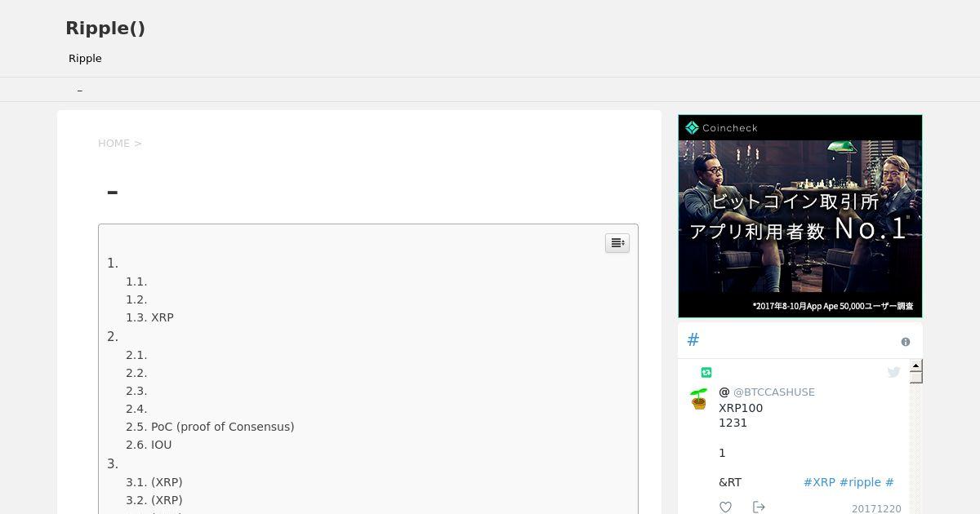Jump to contents entry numbered 2.3.
The width and height of the screenshot is (980, 514).
(136, 391)
